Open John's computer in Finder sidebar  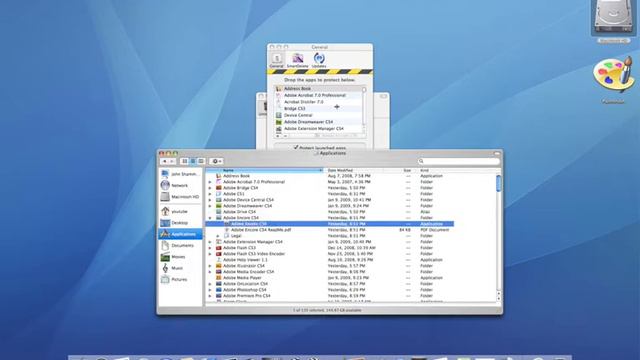pyautogui.click(x=180, y=174)
